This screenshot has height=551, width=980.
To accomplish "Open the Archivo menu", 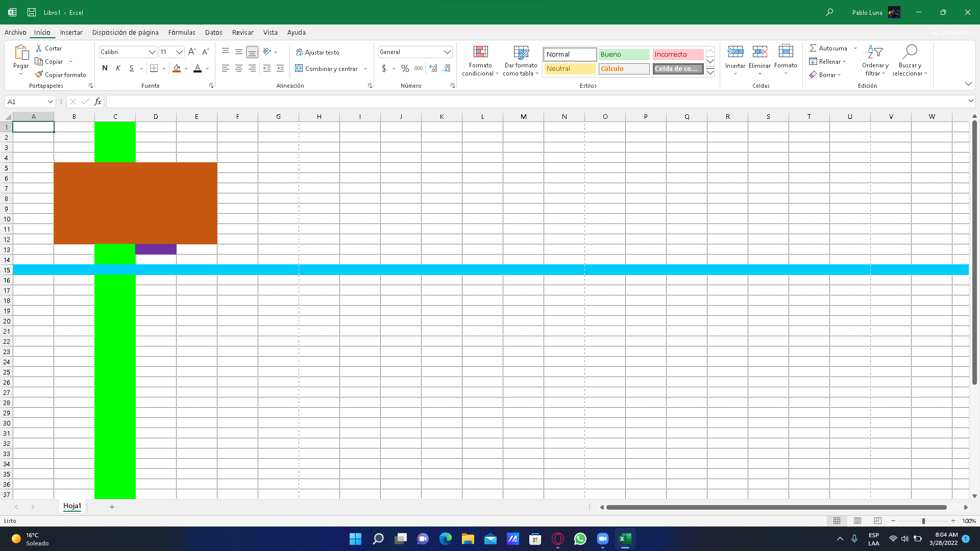I will [x=15, y=32].
